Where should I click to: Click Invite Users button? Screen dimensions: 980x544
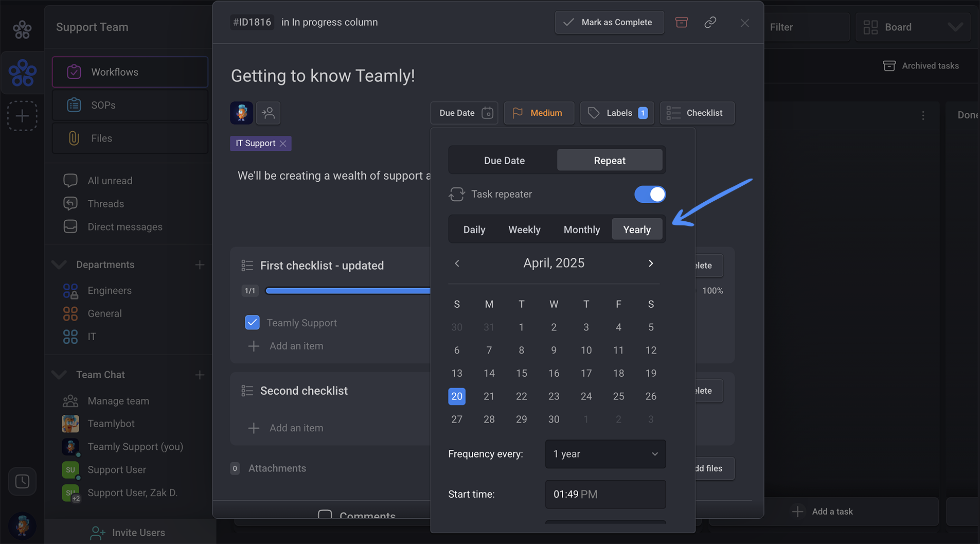click(128, 533)
